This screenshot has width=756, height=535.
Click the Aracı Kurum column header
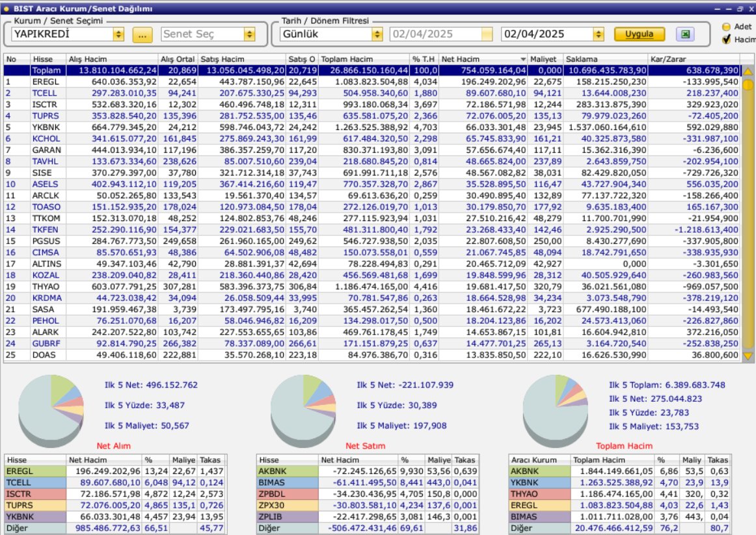pos(539,460)
